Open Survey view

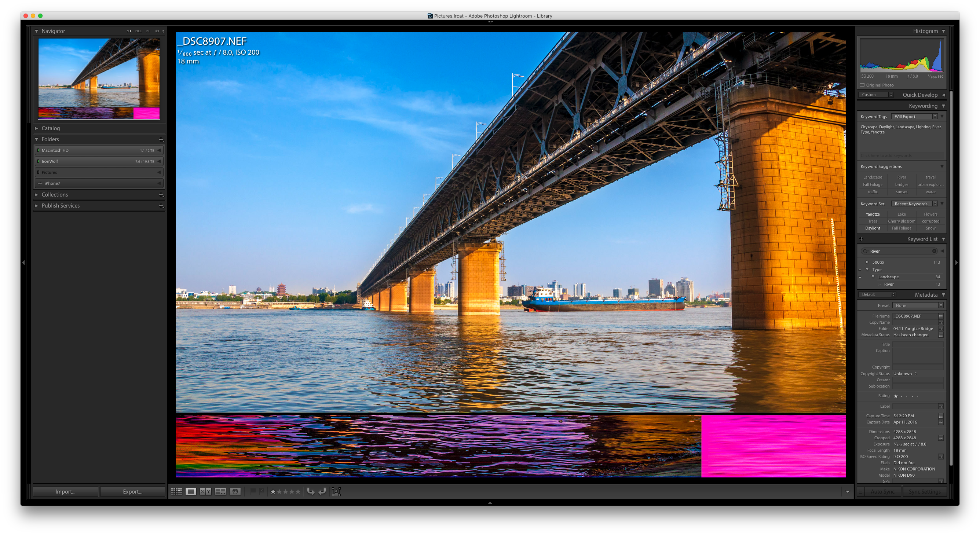(x=220, y=492)
